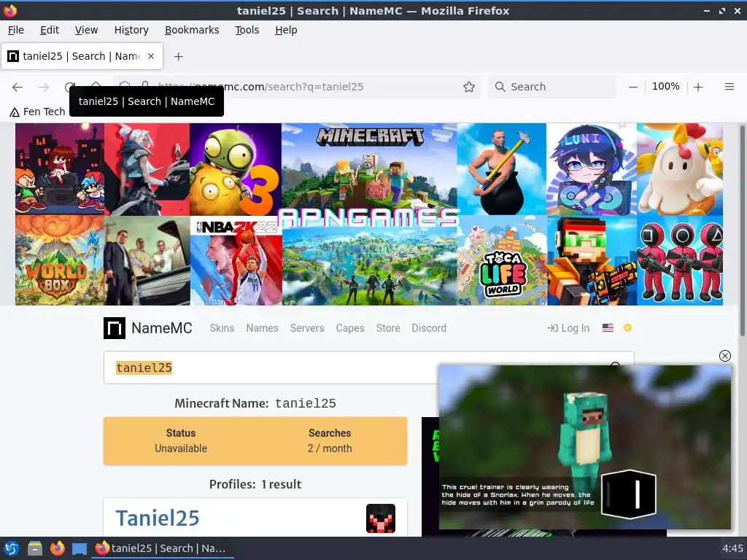Open the US flag language selector

[608, 327]
